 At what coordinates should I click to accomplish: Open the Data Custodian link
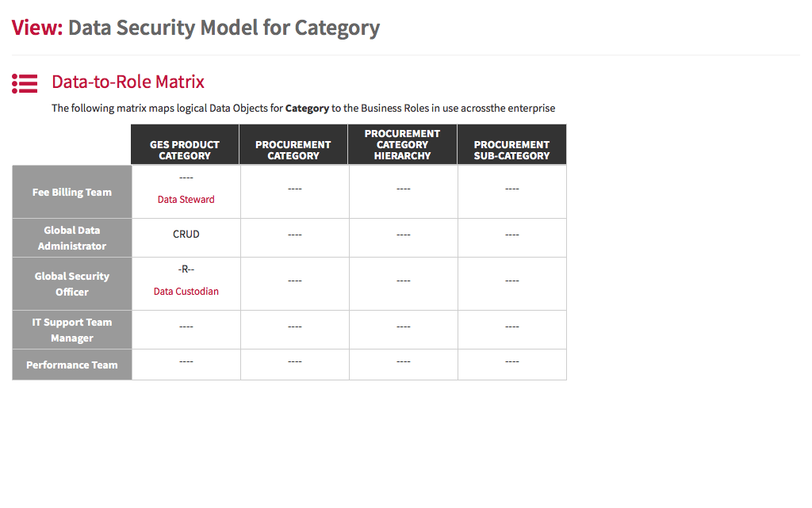[186, 291]
